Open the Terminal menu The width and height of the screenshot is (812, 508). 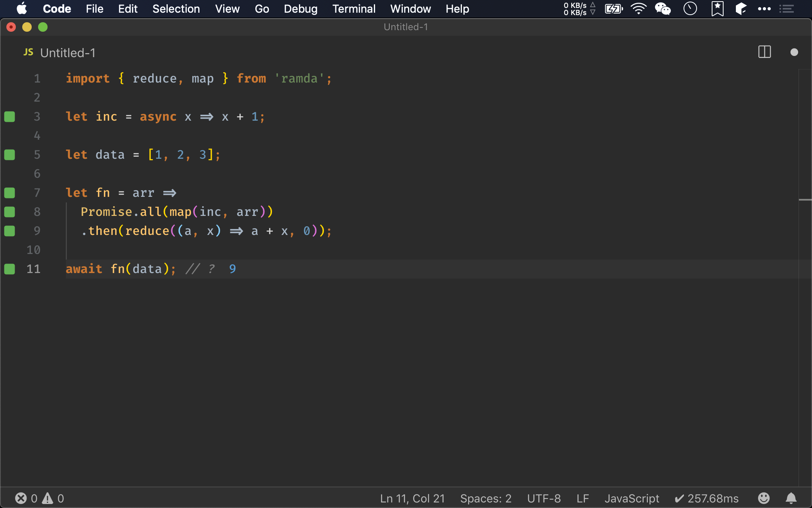(354, 9)
